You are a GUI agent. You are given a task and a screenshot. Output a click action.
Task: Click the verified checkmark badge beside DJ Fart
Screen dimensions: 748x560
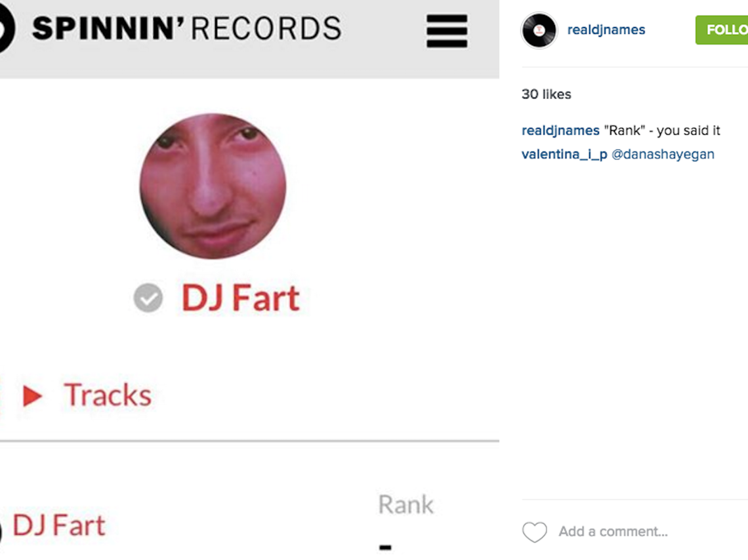[x=148, y=298]
